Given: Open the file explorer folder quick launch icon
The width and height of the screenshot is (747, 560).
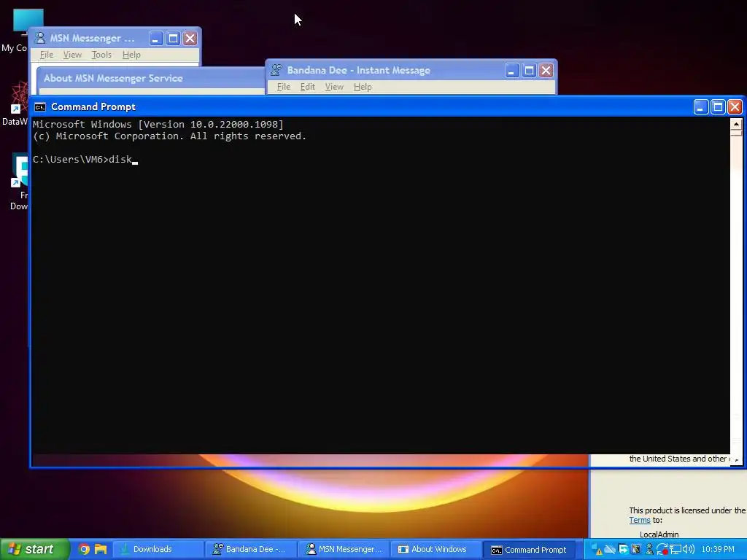Looking at the screenshot, I should [x=101, y=549].
